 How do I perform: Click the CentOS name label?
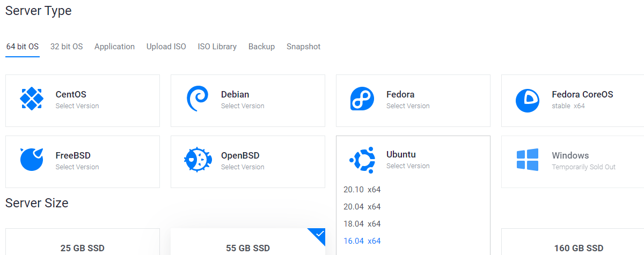tap(71, 94)
